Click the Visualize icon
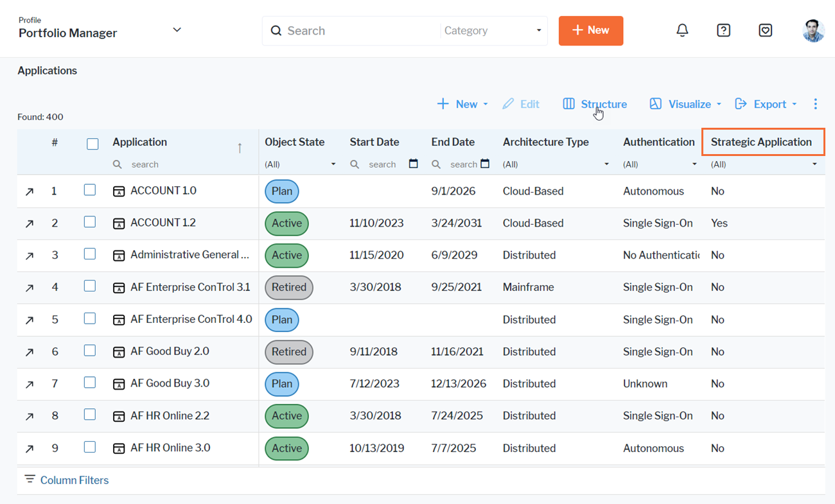 tap(656, 103)
